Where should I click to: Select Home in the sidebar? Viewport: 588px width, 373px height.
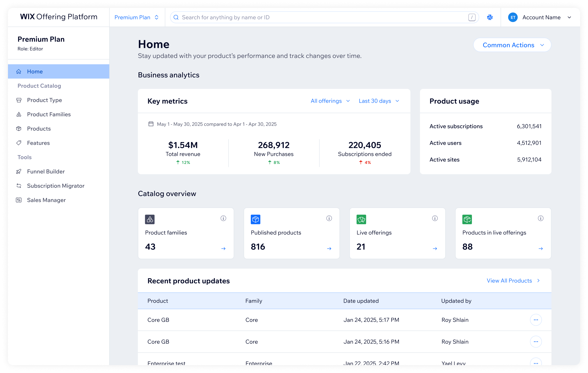pyautogui.click(x=59, y=71)
